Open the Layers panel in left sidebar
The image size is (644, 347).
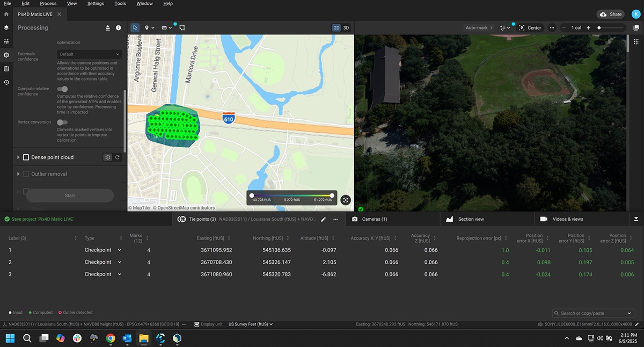[x=6, y=27]
